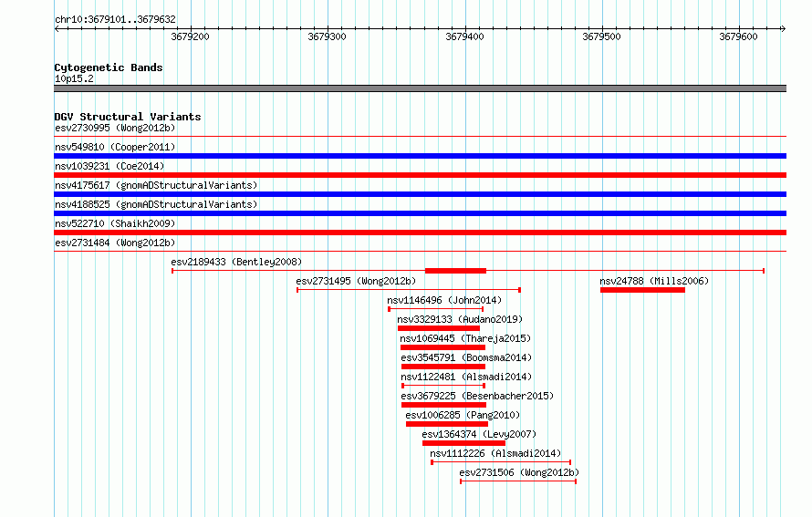Open esv3679225 (Besenbacher2015) label

[477, 396]
